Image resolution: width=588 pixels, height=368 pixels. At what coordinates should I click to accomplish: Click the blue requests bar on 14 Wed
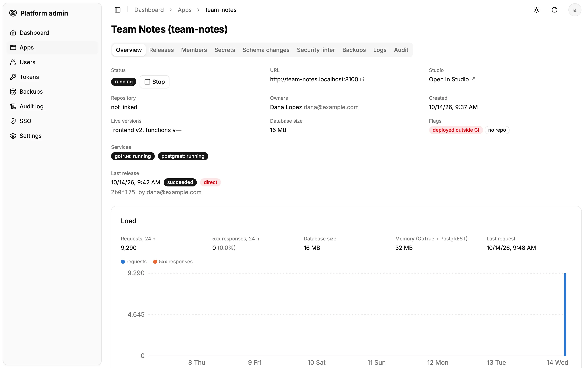click(x=565, y=314)
